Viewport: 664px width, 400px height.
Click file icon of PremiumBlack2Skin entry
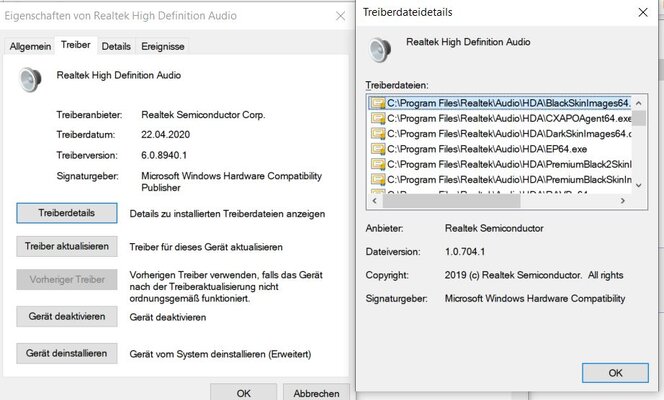pyautogui.click(x=378, y=164)
